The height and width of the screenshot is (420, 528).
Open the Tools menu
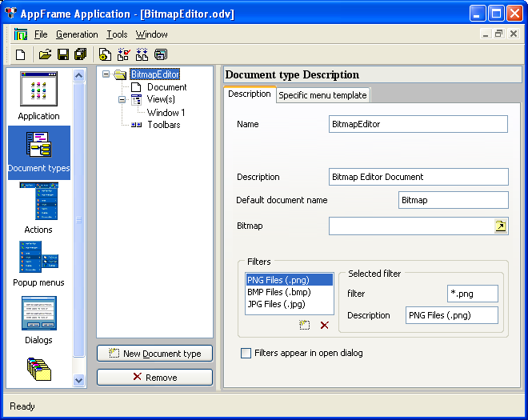(x=117, y=34)
